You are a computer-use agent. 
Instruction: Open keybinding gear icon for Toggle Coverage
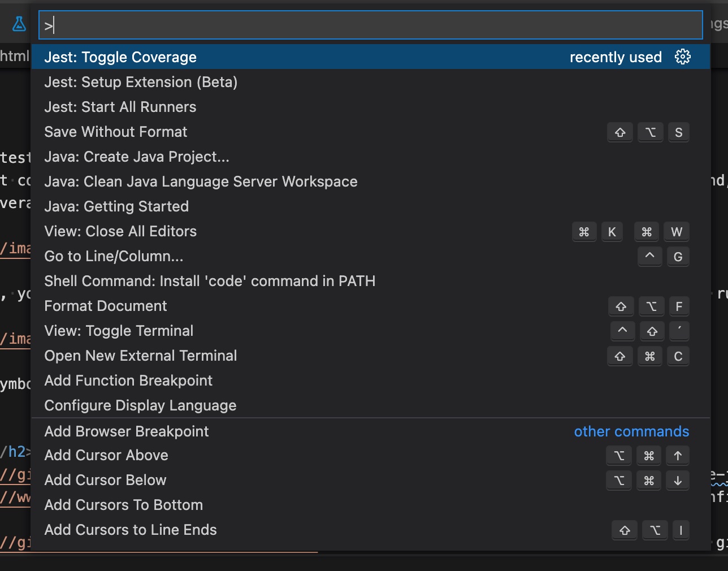point(683,57)
